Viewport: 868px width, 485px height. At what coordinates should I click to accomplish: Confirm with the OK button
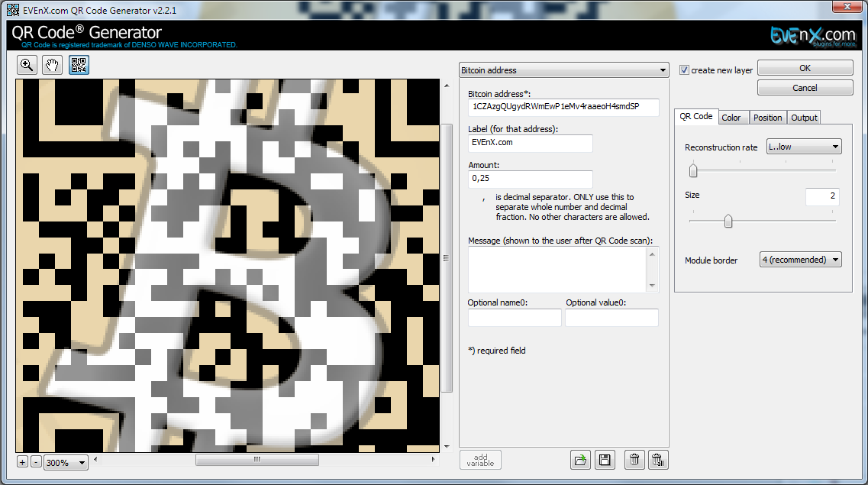coord(805,67)
